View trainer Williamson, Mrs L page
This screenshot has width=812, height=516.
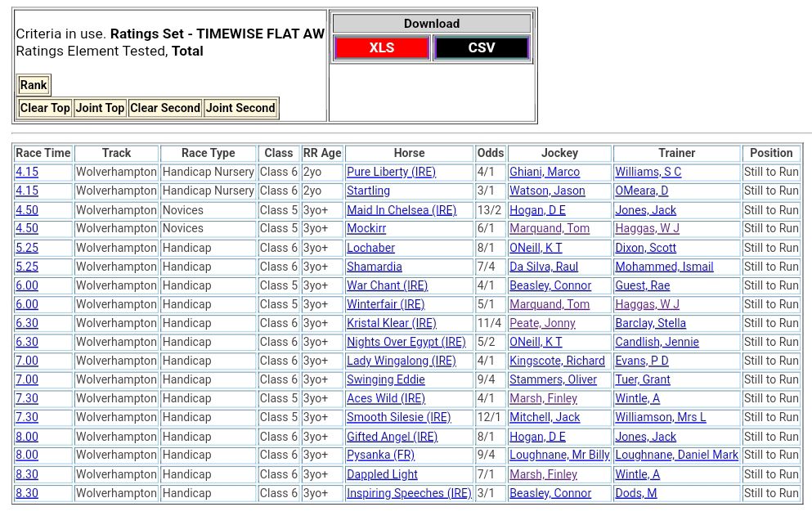point(660,417)
